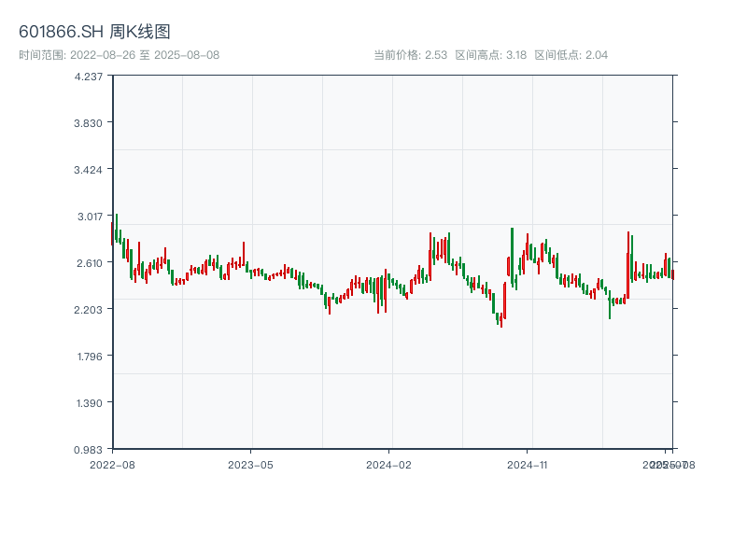Click the tall green candle near 2024-11
The width and height of the screenshot is (747, 560).
point(512,254)
